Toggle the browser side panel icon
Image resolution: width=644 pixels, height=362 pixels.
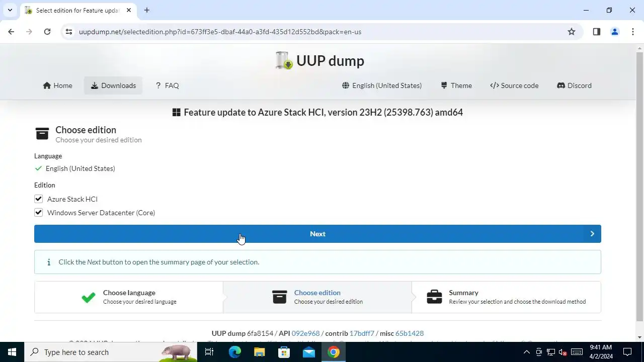[597, 32]
